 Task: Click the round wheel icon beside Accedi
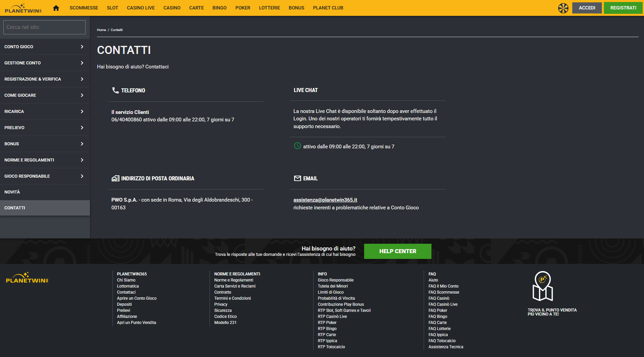(x=563, y=8)
